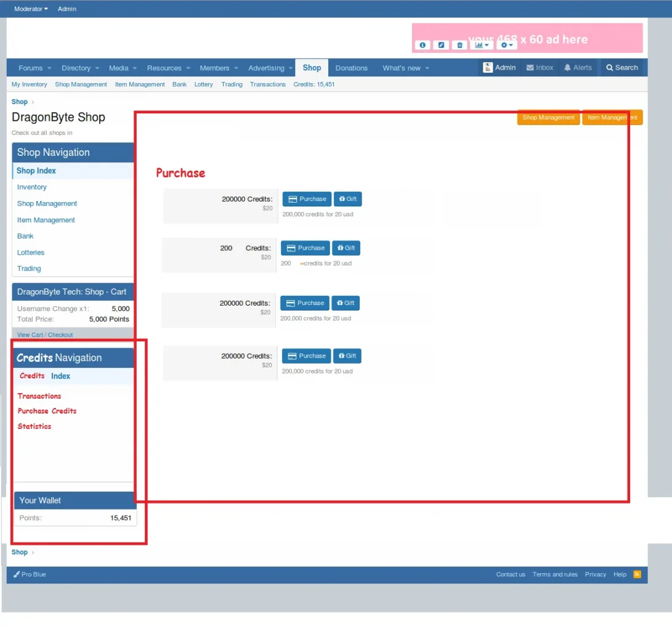This screenshot has width=672, height=631.
Task: Open Shop Management in the sub-navigation bar
Action: tap(81, 84)
